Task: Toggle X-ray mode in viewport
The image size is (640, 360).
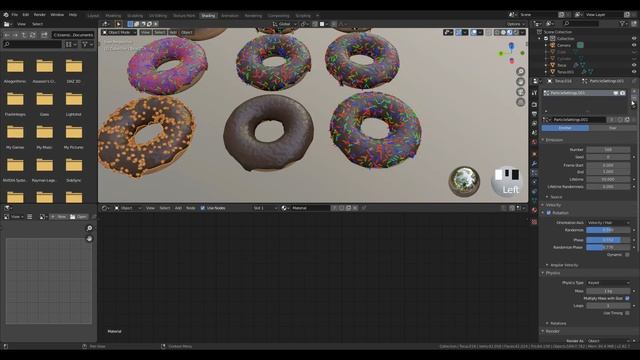Action: (x=489, y=32)
